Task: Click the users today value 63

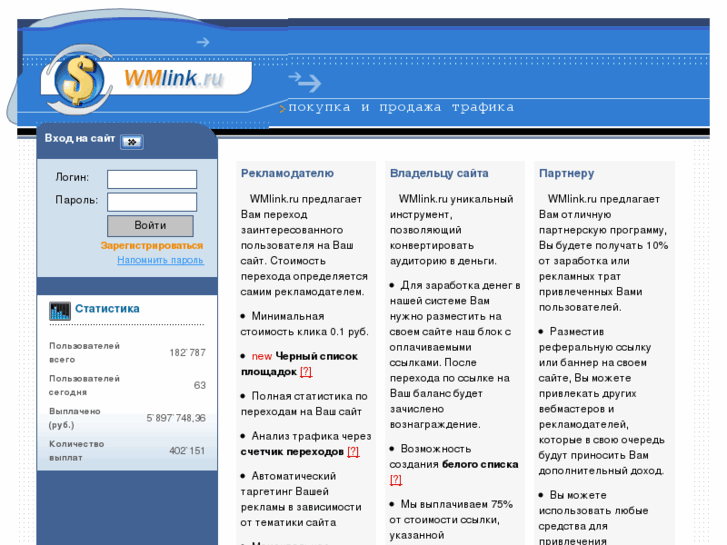Action: click(x=200, y=385)
